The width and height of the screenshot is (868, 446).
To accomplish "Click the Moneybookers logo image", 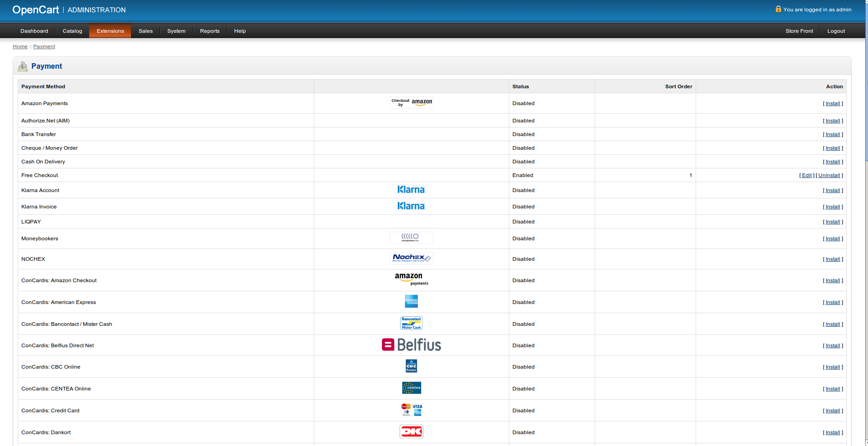I will point(411,238).
